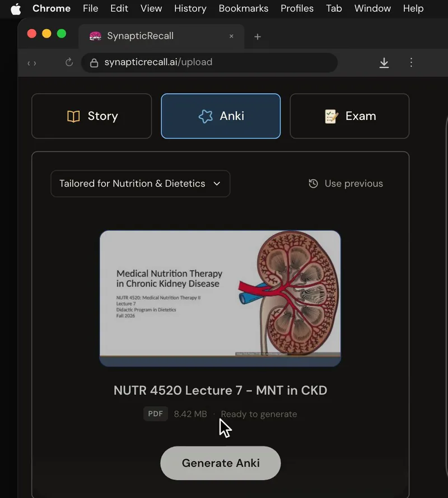Select the Anki mode card
Screen dimensions: 448x498
tap(221, 116)
